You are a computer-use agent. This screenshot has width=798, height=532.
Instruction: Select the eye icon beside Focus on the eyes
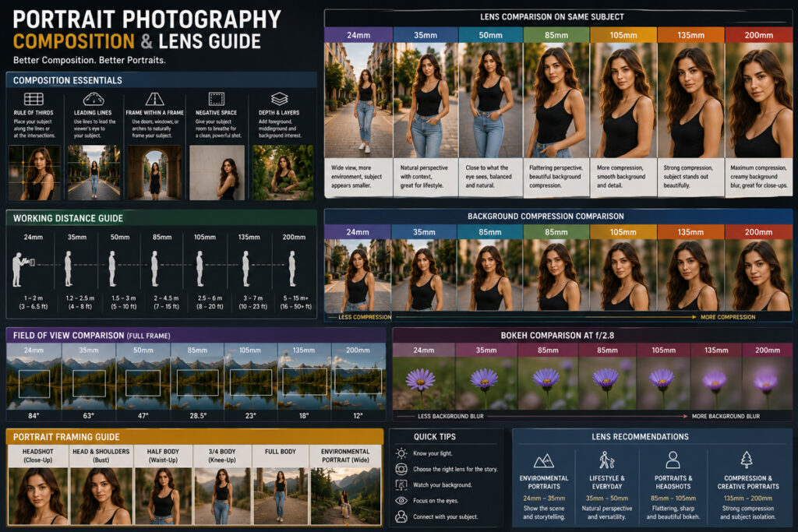coord(401,501)
